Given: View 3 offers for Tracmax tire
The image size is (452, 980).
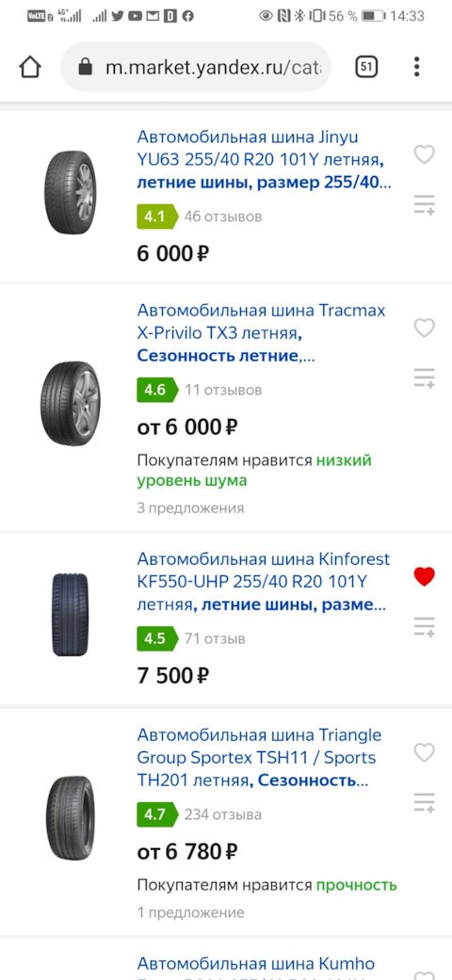Looking at the screenshot, I should 190,508.
